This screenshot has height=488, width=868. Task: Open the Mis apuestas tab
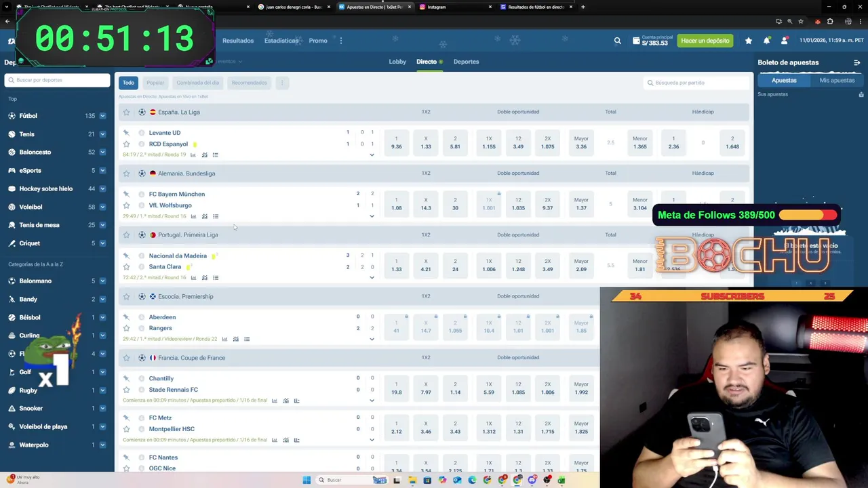point(837,80)
